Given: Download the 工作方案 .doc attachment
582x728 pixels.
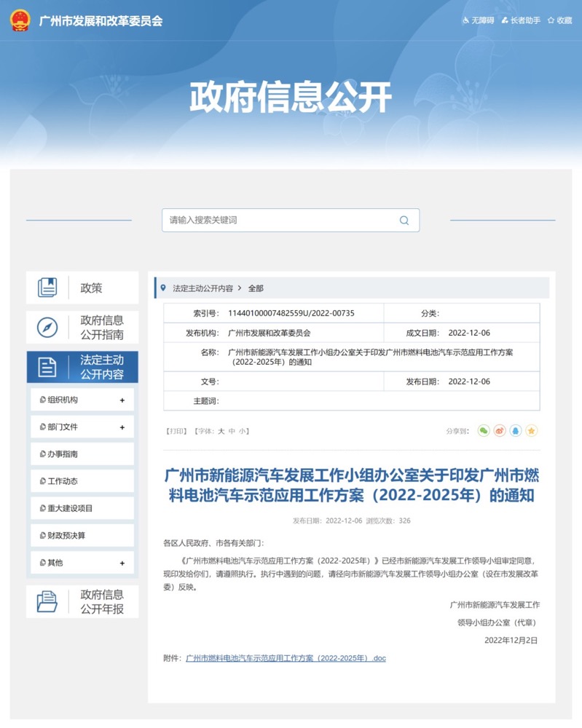Looking at the screenshot, I should click(x=286, y=658).
